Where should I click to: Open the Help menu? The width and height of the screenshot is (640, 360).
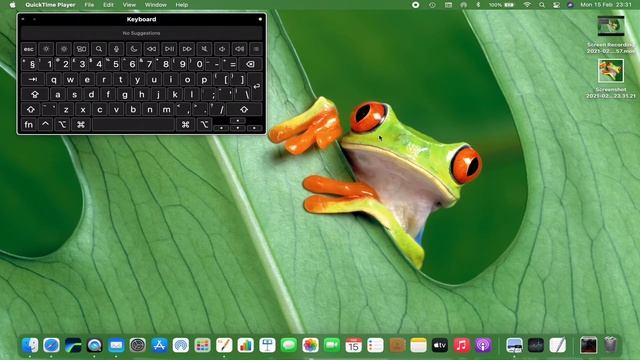(182, 5)
